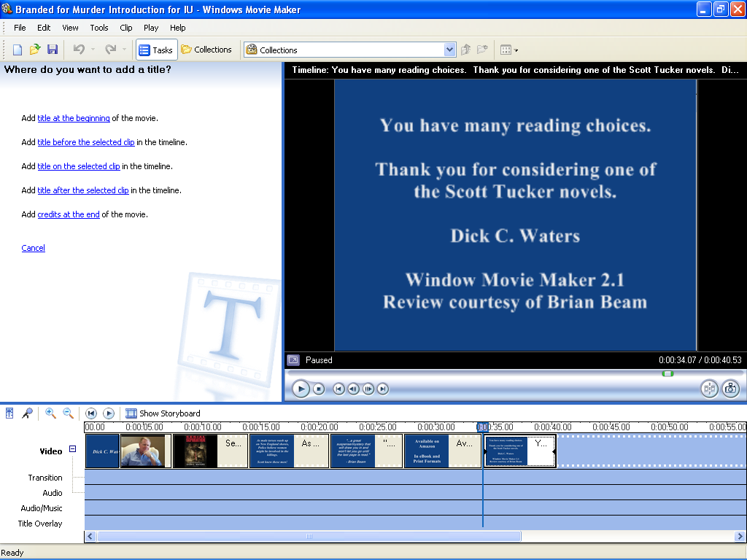Click the Full Screen icon beside Paused
Screen dimensions: 747x560
coord(293,360)
